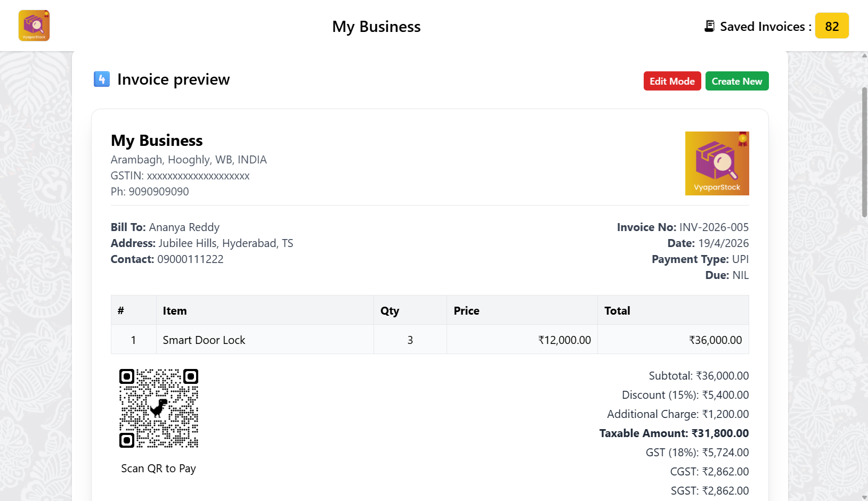Create New invoice
This screenshot has width=868, height=501.
737,81
